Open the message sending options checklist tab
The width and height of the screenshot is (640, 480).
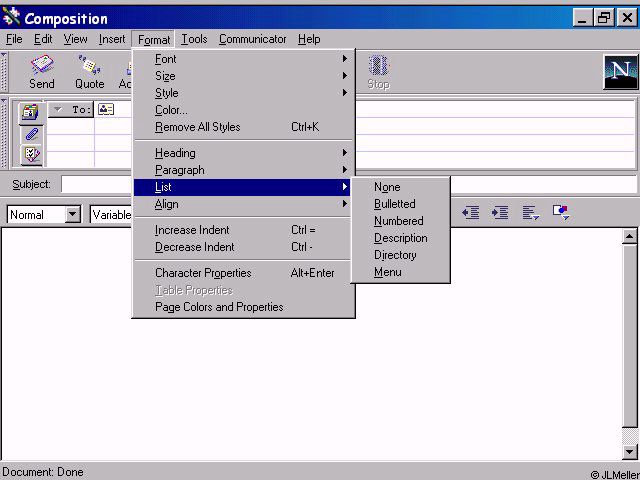tap(31, 155)
